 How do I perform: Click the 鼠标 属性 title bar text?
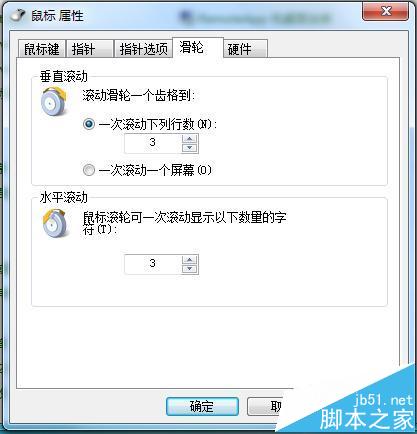pyautogui.click(x=57, y=16)
